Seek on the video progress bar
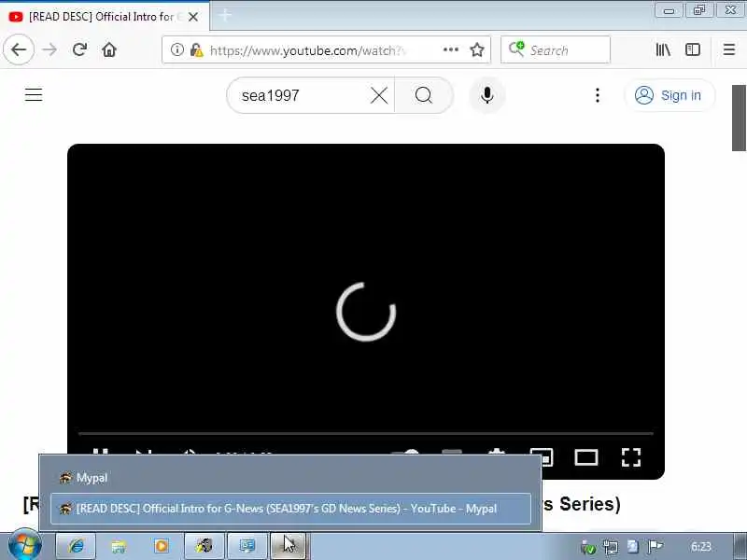747x560 pixels. click(x=366, y=434)
